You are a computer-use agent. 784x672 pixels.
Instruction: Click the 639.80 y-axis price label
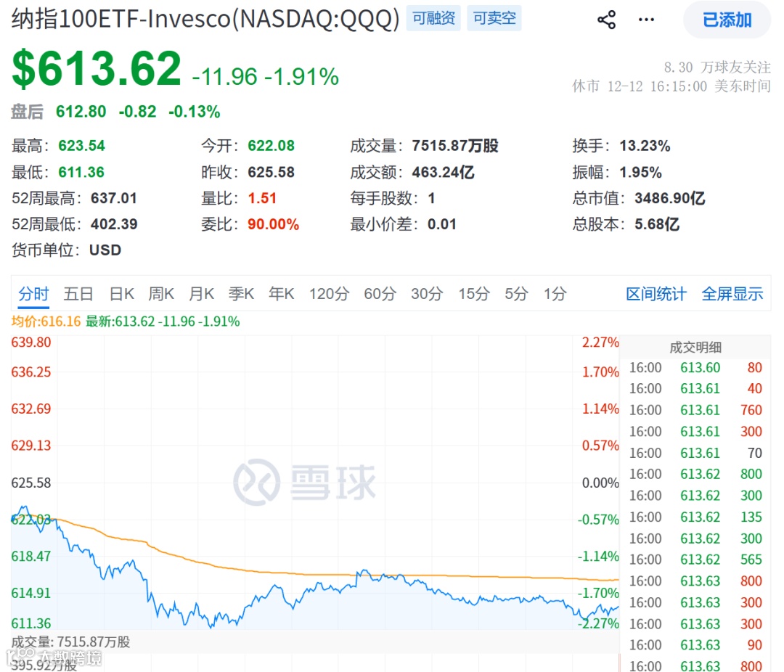coord(31,343)
